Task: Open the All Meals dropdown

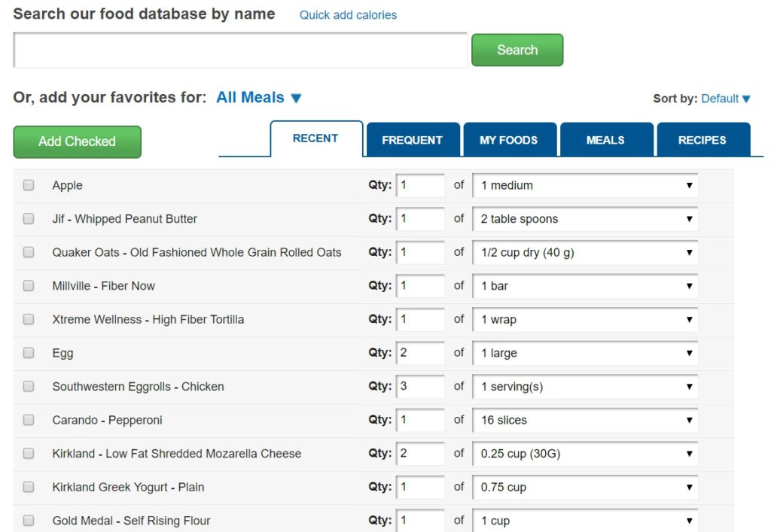Action: coord(259,97)
